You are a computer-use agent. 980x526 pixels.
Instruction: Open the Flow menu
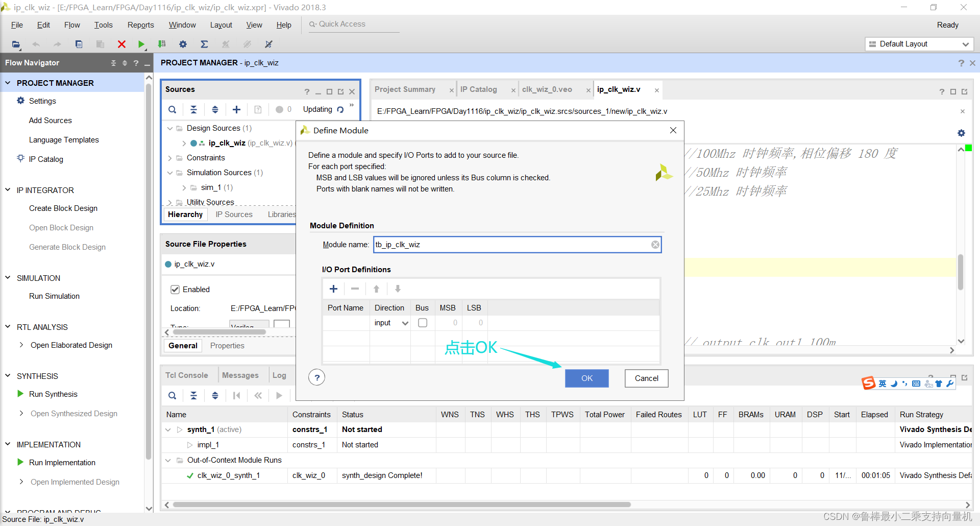click(72, 25)
